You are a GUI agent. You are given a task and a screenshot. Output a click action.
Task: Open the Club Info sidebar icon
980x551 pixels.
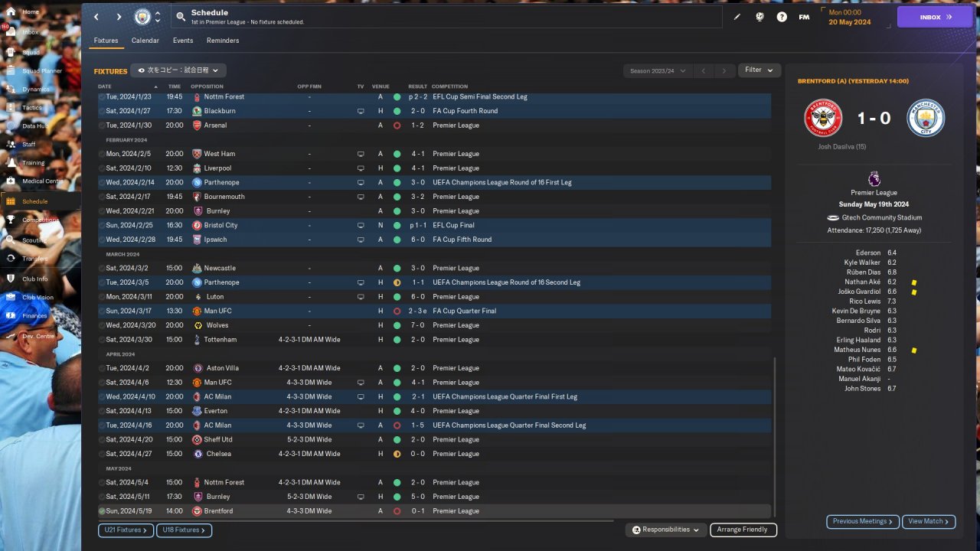click(11, 279)
